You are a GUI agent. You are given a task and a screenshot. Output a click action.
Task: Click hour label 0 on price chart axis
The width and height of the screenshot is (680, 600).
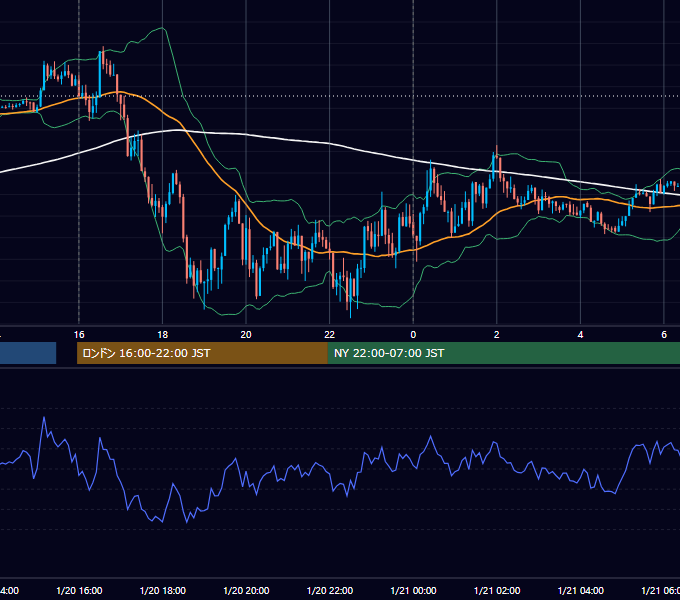(413, 335)
